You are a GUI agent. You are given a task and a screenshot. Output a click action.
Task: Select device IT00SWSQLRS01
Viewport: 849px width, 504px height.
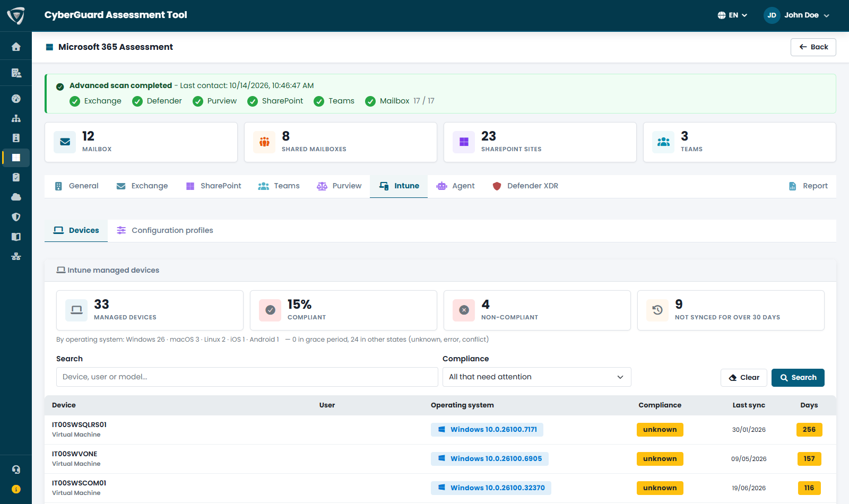[x=79, y=425]
